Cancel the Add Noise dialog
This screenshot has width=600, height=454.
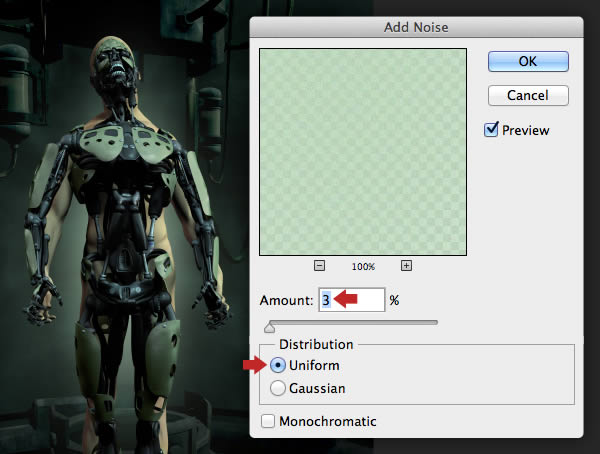coord(528,95)
